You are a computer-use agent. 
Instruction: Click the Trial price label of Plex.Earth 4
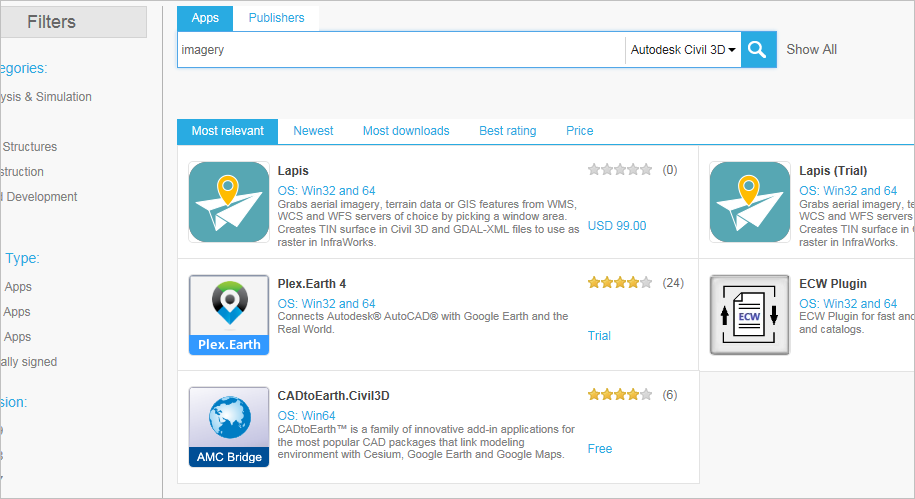coord(599,336)
